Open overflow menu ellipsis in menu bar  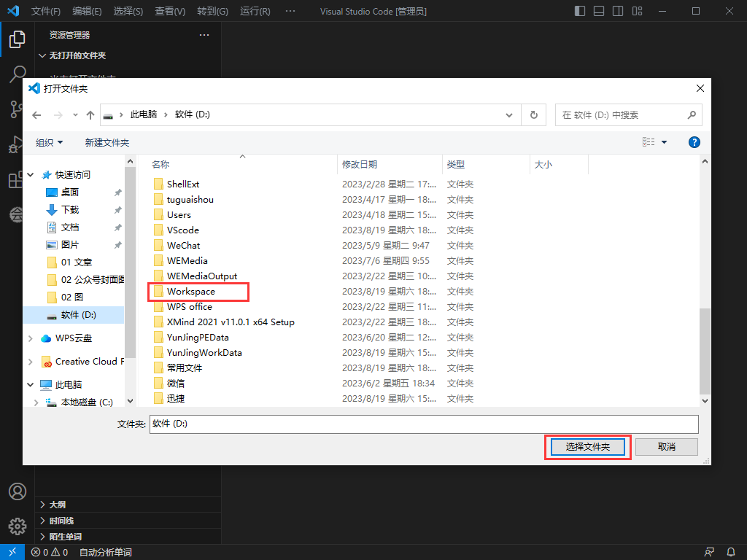(x=290, y=11)
